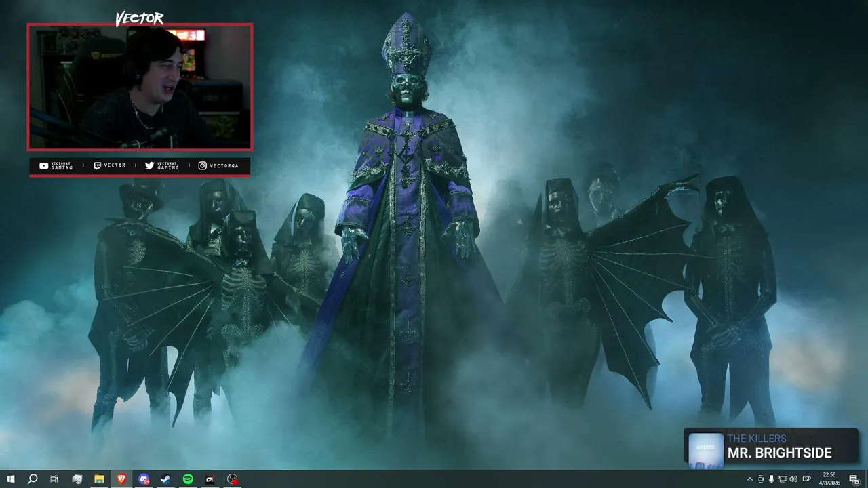
Task: Show hidden system tray icons
Action: [749, 479]
